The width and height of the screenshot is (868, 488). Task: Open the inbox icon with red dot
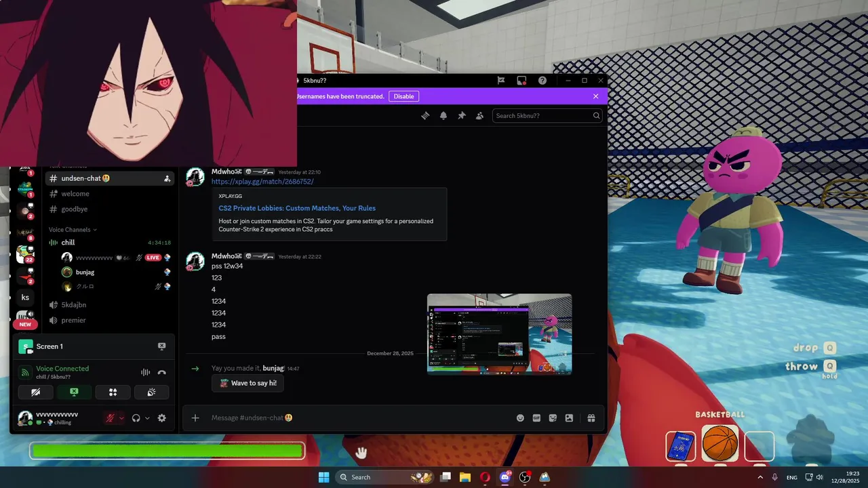[521, 80]
